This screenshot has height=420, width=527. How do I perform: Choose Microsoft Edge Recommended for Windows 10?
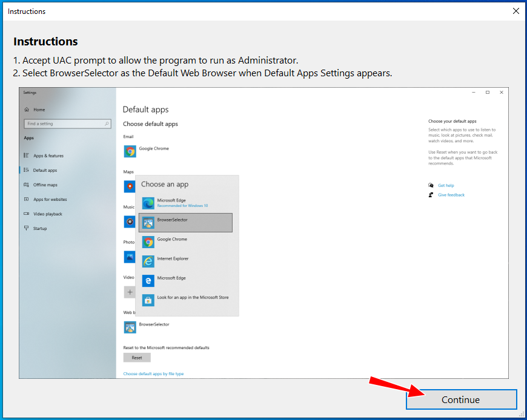point(185,203)
